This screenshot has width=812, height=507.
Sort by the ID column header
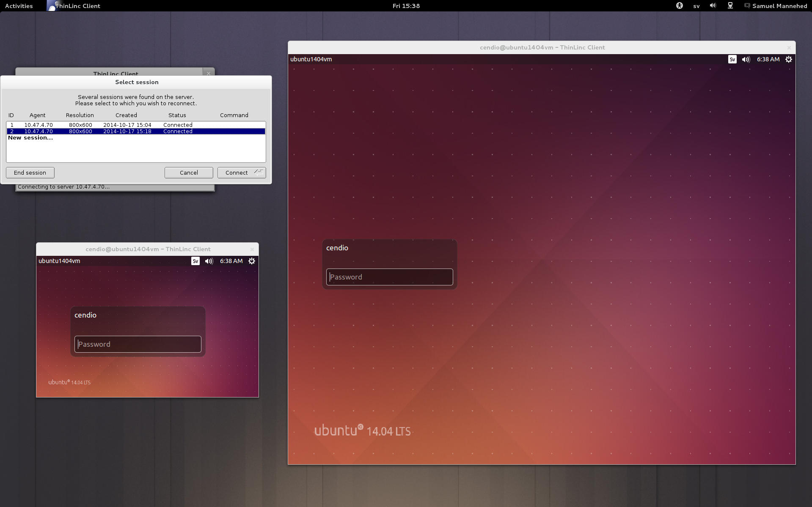(11, 115)
